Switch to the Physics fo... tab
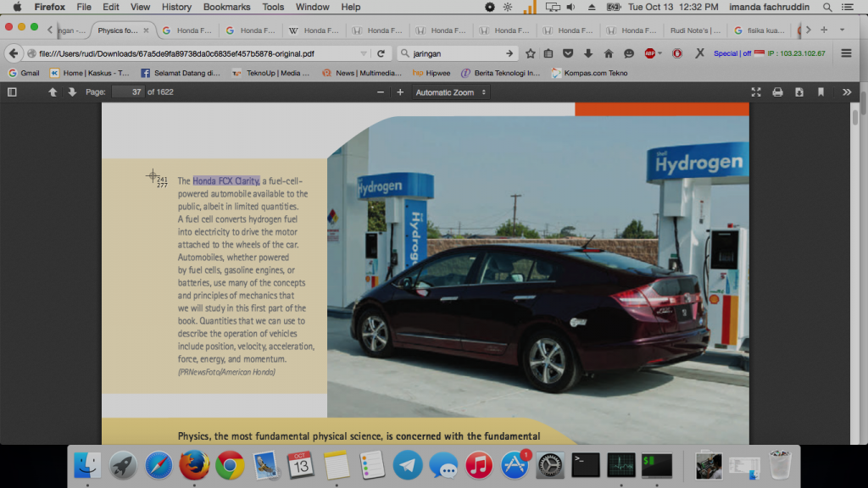This screenshot has width=868, height=488. click(118, 30)
